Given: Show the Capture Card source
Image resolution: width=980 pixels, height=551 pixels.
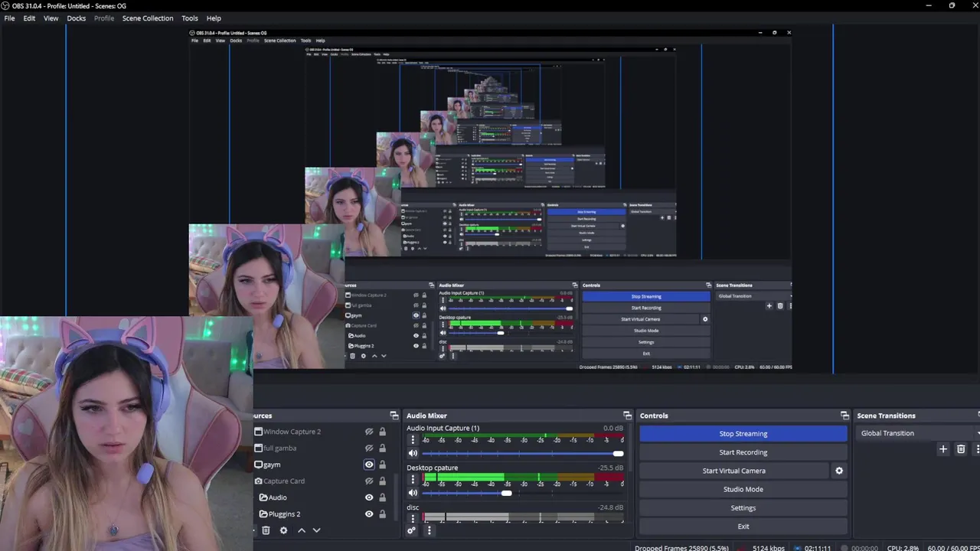Looking at the screenshot, I should [x=369, y=481].
